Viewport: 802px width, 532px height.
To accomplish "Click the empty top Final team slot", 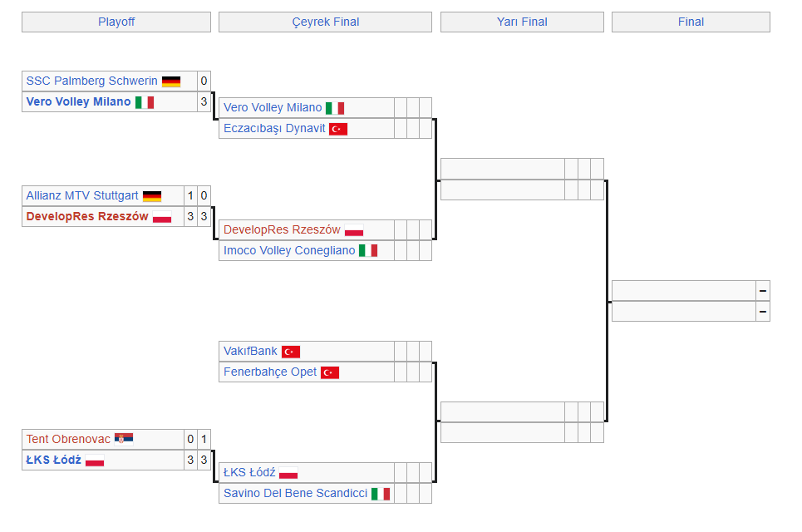I will 683,290.
